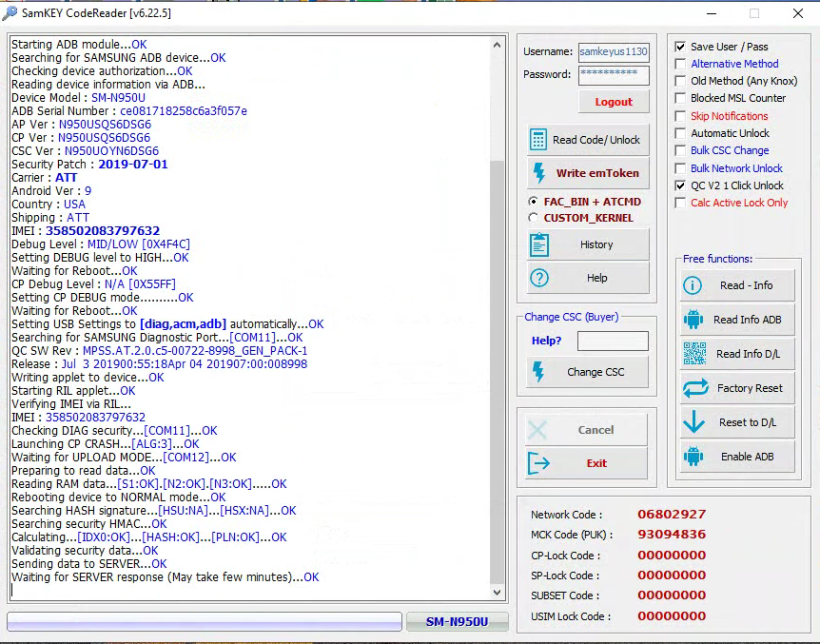Click the lightning icon on Write emToken
This screenshot has width=820, height=644.
point(539,173)
